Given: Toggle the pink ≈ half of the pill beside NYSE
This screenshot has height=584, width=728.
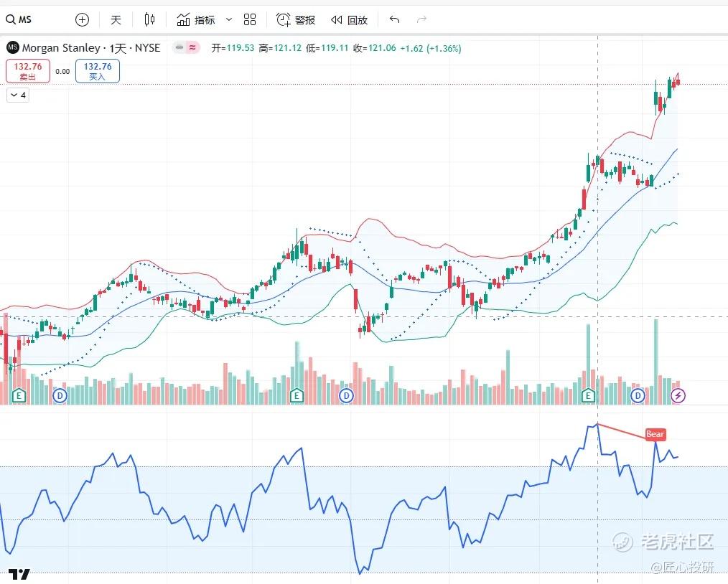Looking at the screenshot, I should click(x=192, y=48).
